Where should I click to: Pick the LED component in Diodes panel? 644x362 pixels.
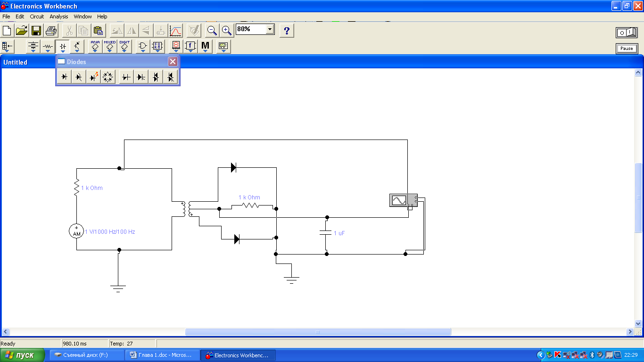pos(94,77)
